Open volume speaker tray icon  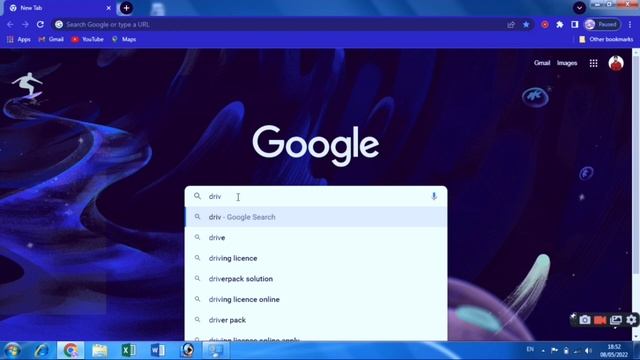coord(588,351)
